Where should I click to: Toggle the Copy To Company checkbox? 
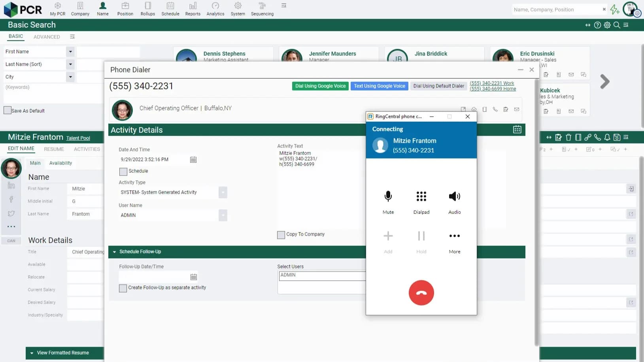pos(281,235)
